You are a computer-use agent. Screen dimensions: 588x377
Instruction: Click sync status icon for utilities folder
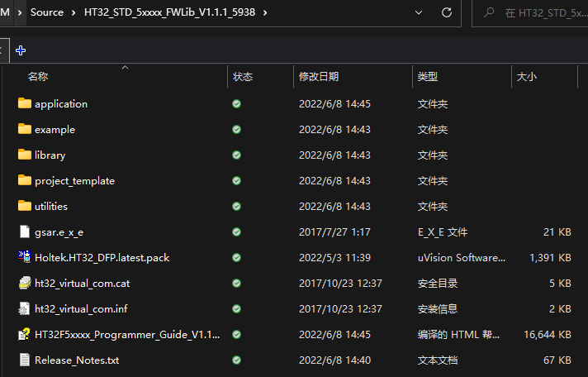click(237, 206)
